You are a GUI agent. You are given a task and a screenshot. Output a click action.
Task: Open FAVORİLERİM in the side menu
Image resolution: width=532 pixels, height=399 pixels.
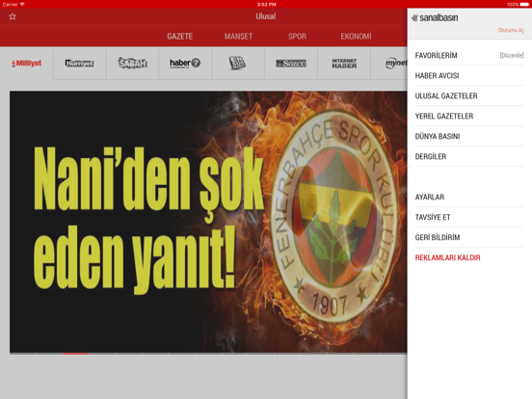tap(436, 55)
